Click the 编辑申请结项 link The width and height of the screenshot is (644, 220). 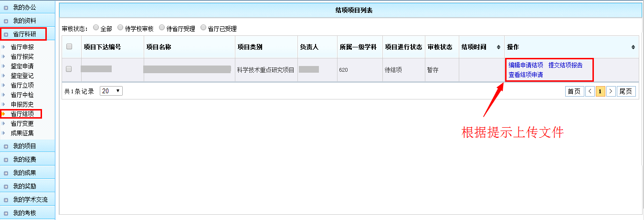click(526, 65)
